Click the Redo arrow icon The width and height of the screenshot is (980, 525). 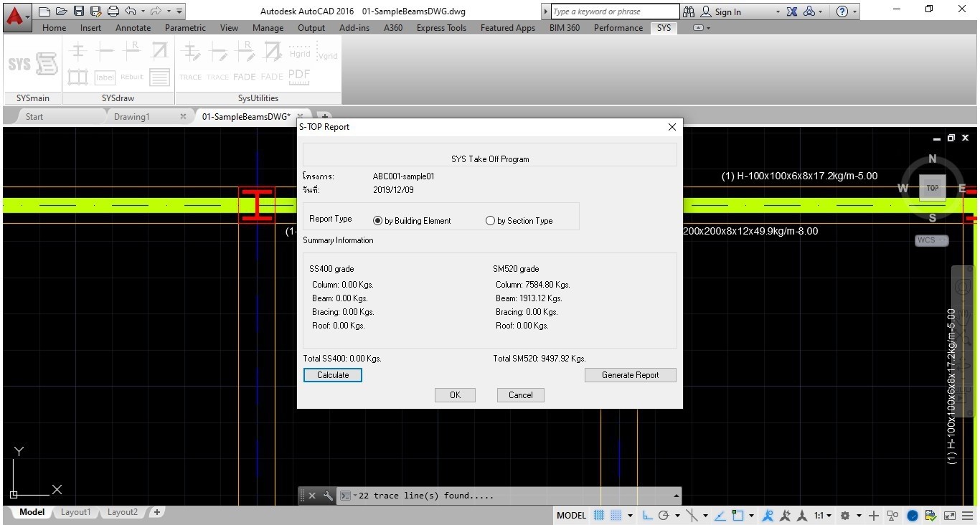156,11
